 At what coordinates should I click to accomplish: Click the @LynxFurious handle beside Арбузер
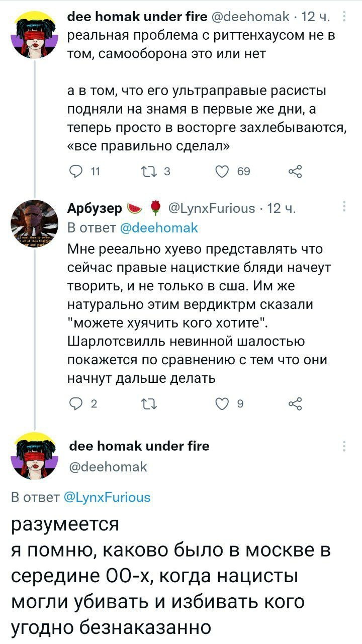click(x=210, y=208)
